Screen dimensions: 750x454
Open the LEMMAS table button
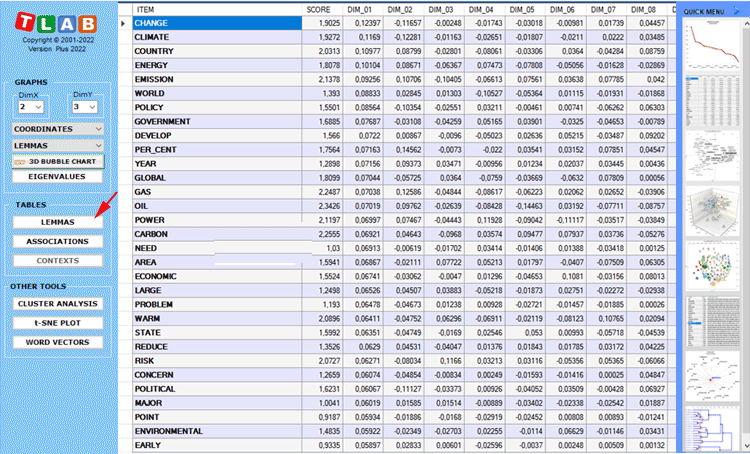[x=57, y=222]
